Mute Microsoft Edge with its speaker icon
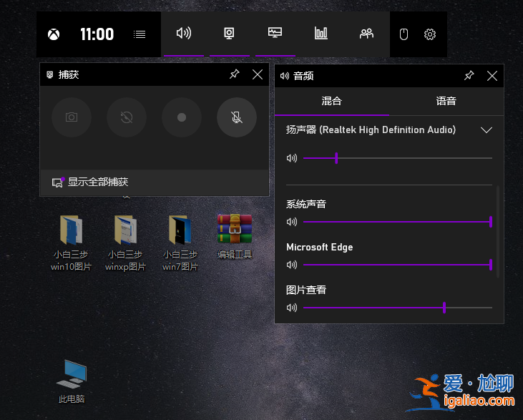 click(291, 265)
